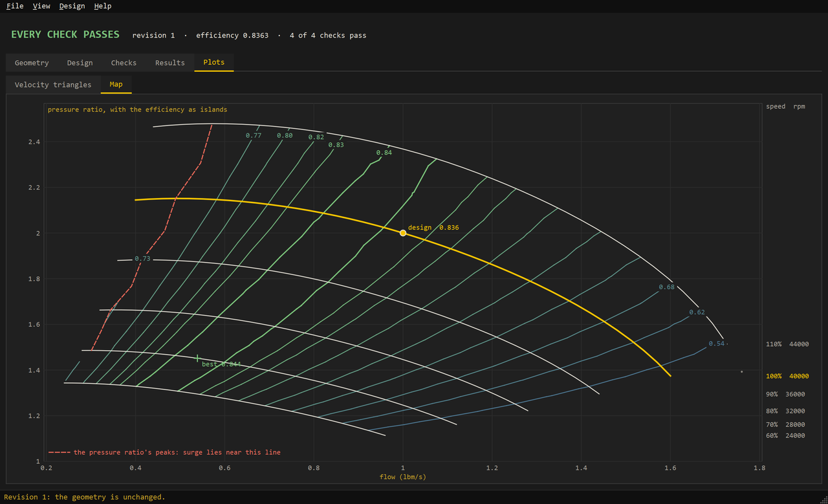828x504 pixels.
Task: Click the 0.77 efficiency contour label
Action: pyautogui.click(x=254, y=136)
